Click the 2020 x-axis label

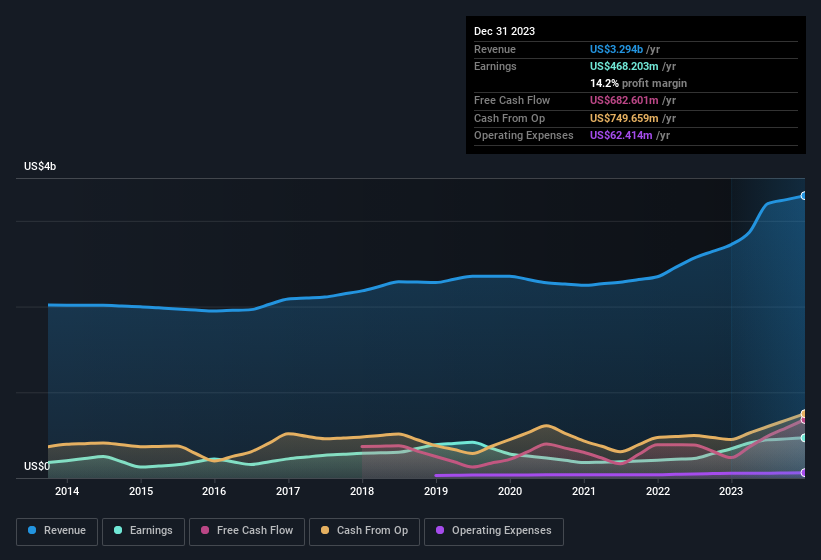pyautogui.click(x=510, y=491)
